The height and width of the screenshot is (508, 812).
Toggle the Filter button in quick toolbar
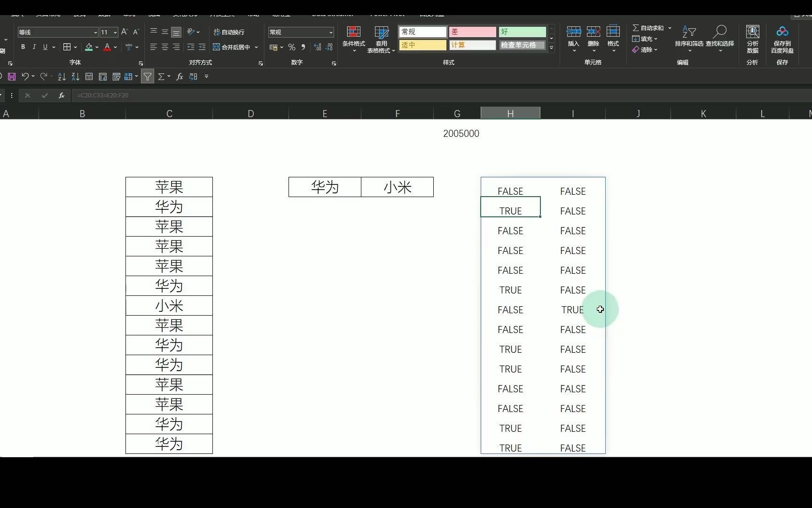point(148,76)
